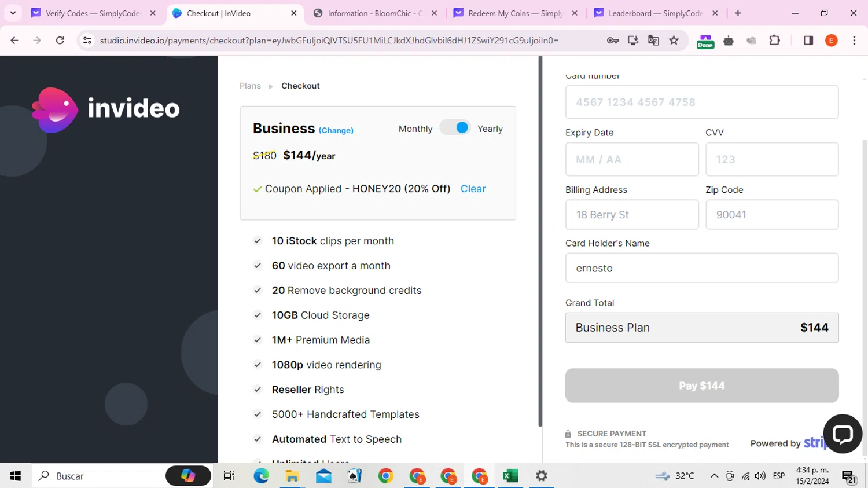Open notification center icon
The image size is (868, 488).
(849, 476)
